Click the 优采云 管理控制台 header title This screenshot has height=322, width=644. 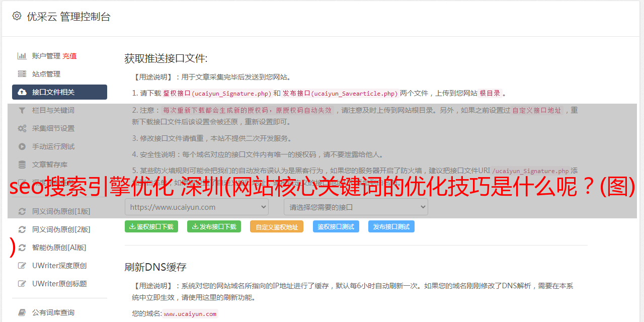click(x=68, y=17)
